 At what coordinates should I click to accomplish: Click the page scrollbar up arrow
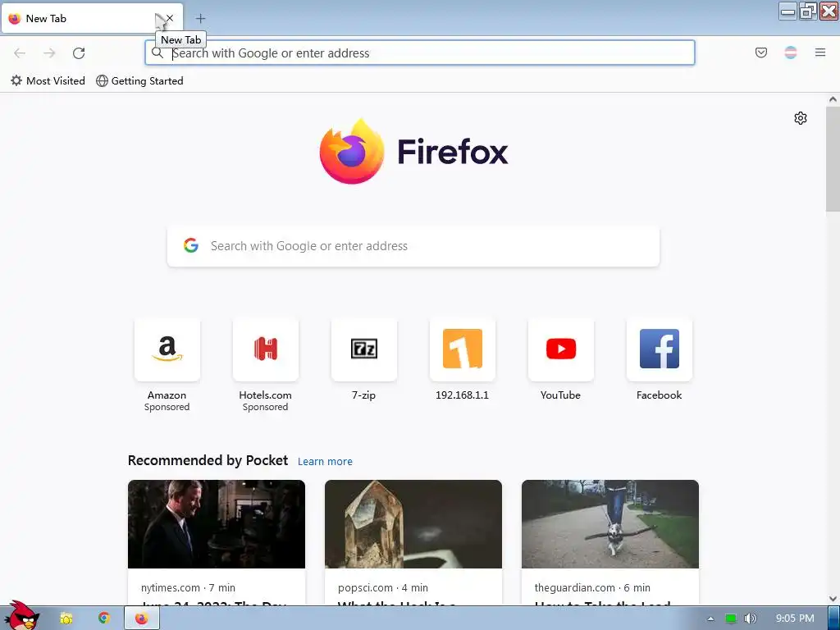pos(833,99)
